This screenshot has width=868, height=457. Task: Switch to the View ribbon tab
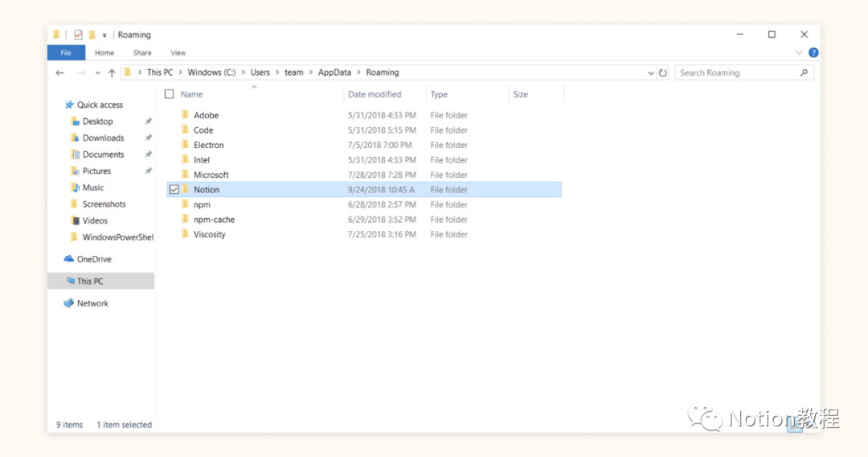(178, 53)
